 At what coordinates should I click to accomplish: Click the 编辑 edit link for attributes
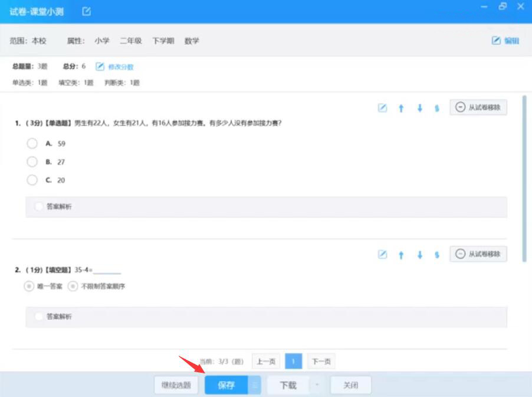pos(505,41)
